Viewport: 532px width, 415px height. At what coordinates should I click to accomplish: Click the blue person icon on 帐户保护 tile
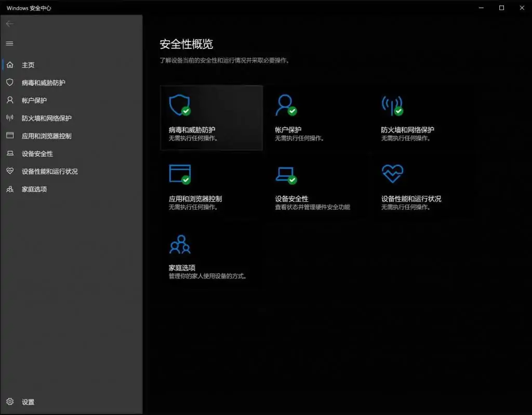pyautogui.click(x=287, y=106)
